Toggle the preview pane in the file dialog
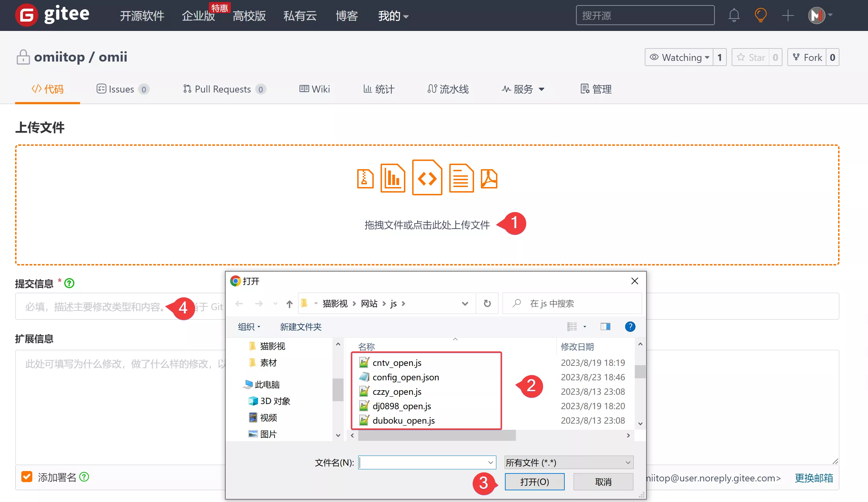The image size is (868, 502). 606,327
